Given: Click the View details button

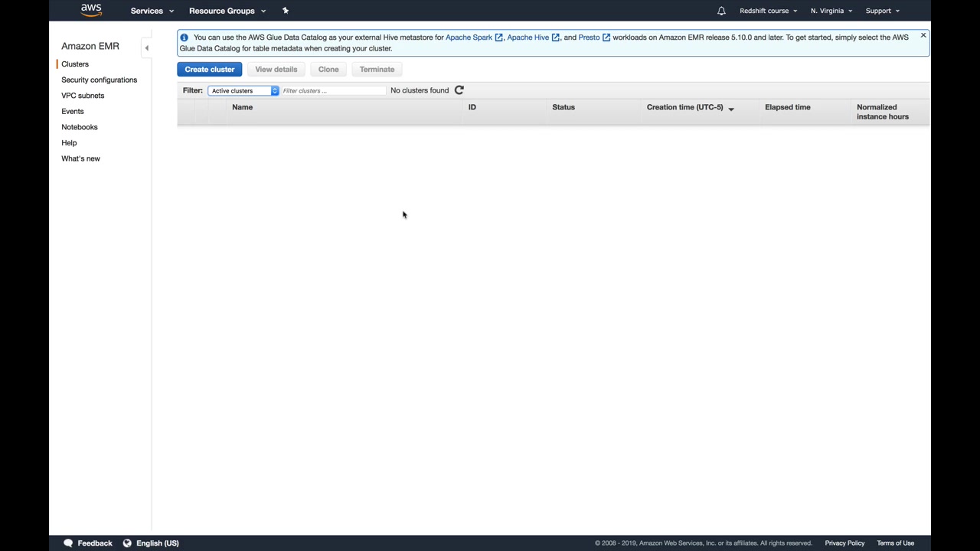Looking at the screenshot, I should 276,70.
